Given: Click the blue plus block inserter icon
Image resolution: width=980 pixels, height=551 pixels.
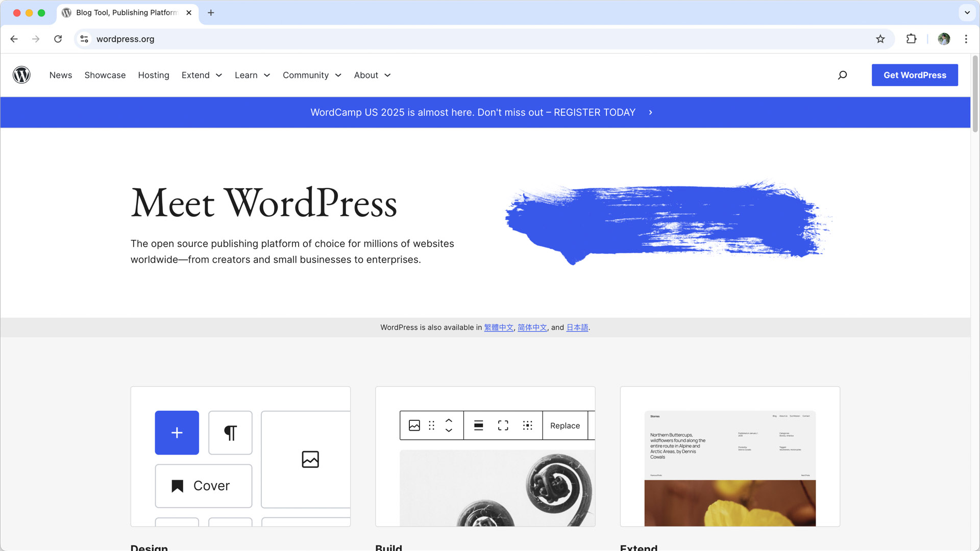Looking at the screenshot, I should tap(177, 433).
